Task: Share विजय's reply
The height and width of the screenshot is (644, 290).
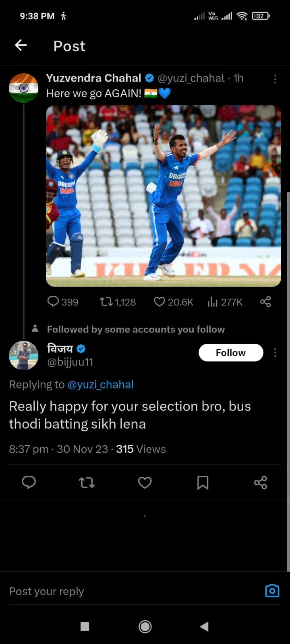Action: coord(261,482)
